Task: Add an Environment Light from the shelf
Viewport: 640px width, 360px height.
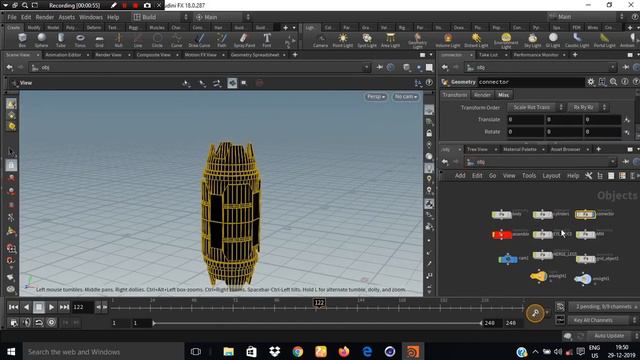Action: pos(506,40)
